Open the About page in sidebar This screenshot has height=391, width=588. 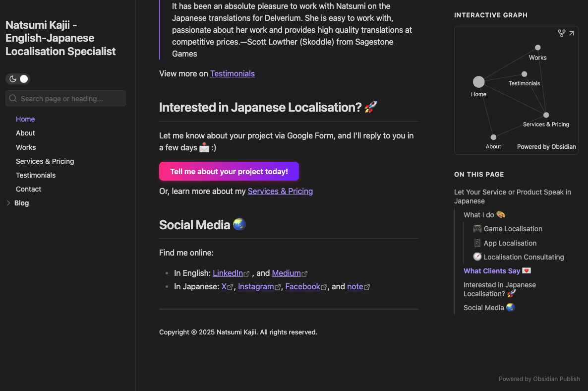click(x=25, y=133)
